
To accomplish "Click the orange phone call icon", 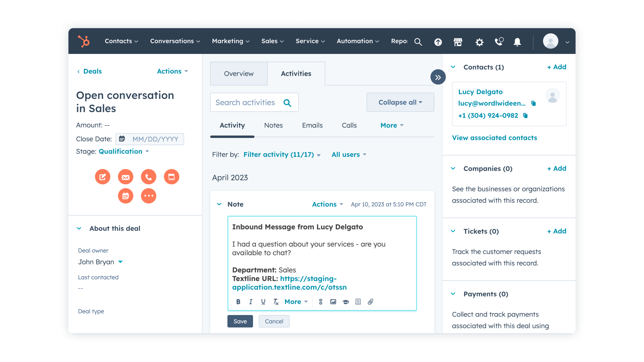I will 149,177.
